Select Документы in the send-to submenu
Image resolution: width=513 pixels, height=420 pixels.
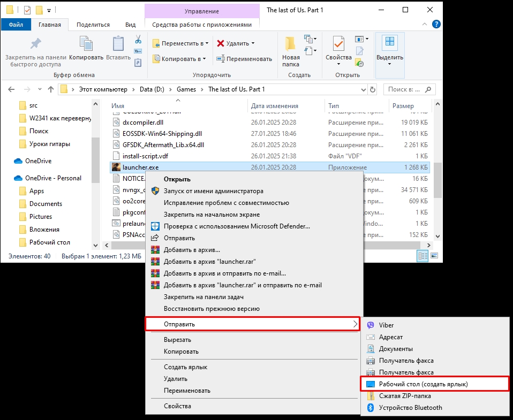click(435, 349)
